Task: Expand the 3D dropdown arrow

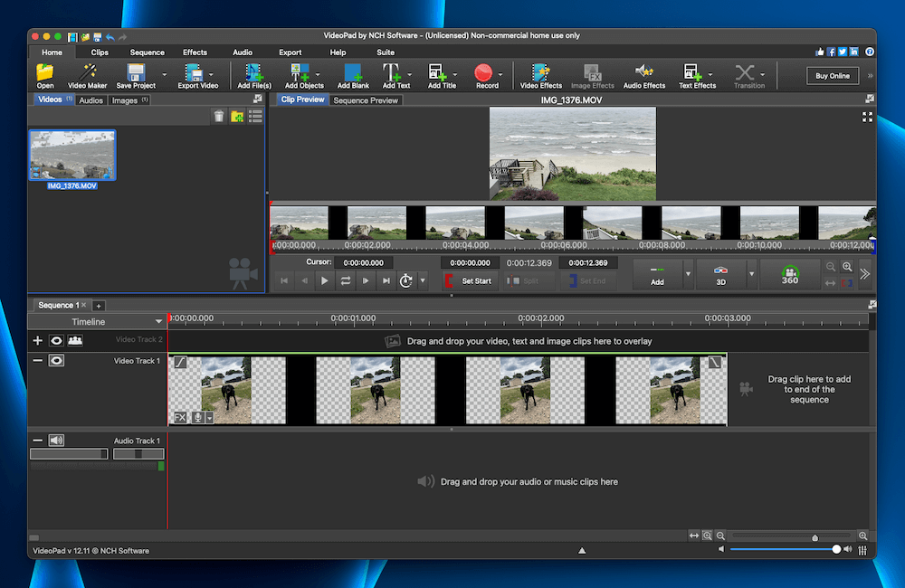Action: 751,274
